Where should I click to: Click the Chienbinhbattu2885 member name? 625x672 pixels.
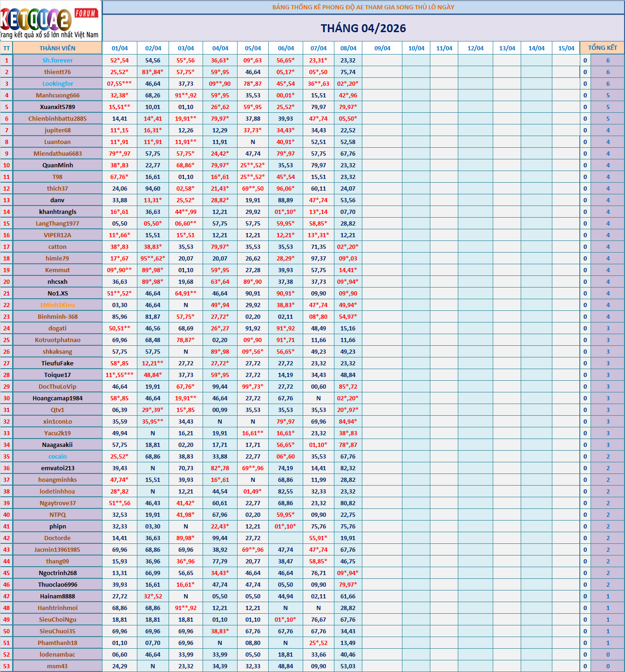click(58, 118)
